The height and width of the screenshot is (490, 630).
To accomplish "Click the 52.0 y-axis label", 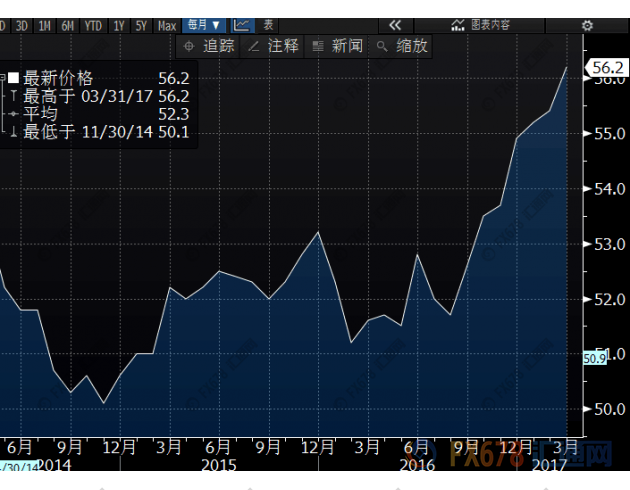I will pyautogui.click(x=610, y=300).
